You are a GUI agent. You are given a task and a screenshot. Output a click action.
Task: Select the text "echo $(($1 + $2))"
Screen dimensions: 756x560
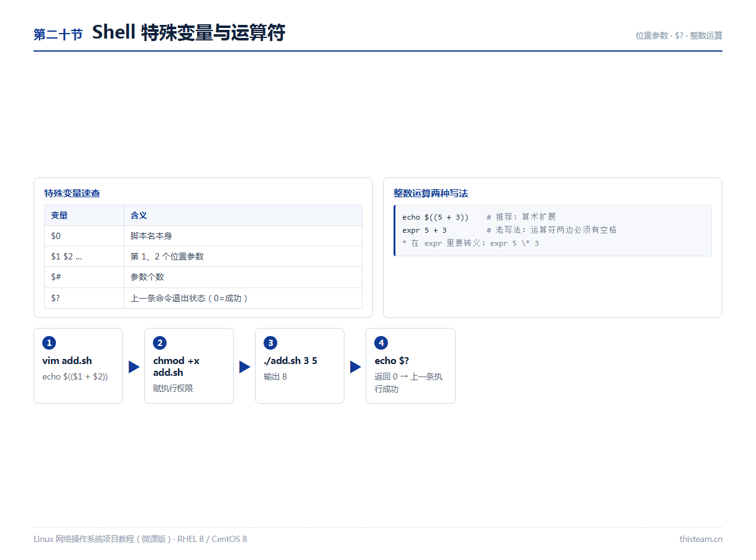[75, 376]
